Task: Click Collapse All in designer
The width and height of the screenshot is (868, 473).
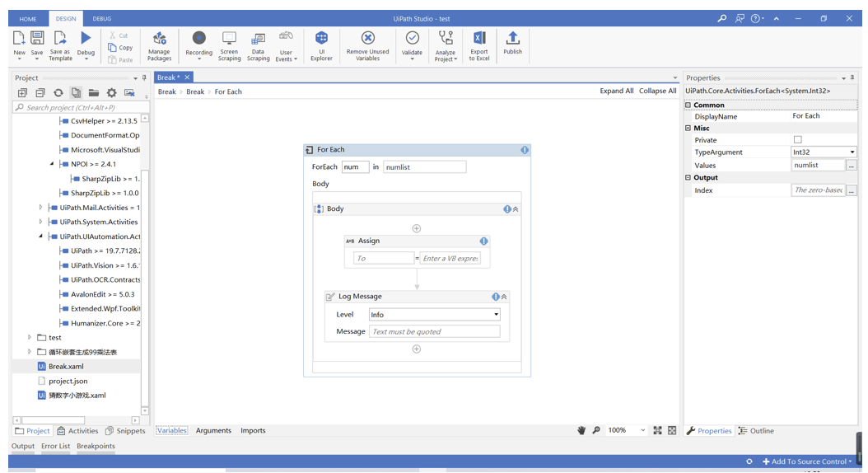Action: coord(658,91)
